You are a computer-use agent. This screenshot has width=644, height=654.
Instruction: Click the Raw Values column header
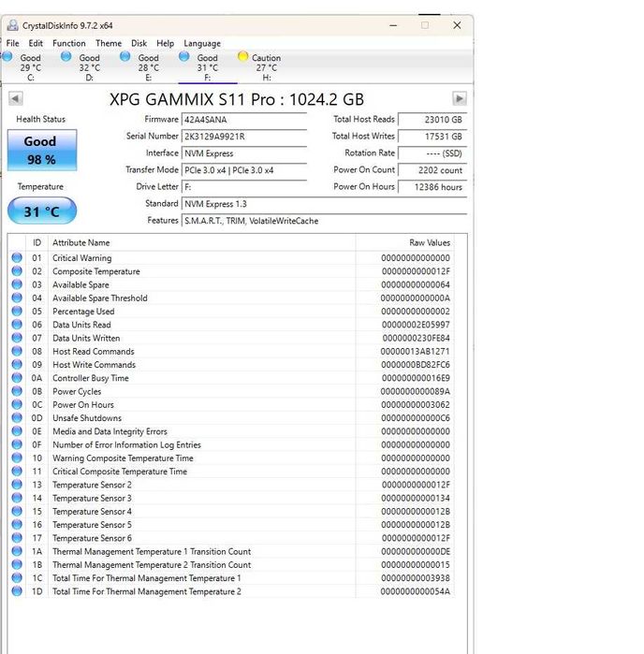tap(405, 242)
